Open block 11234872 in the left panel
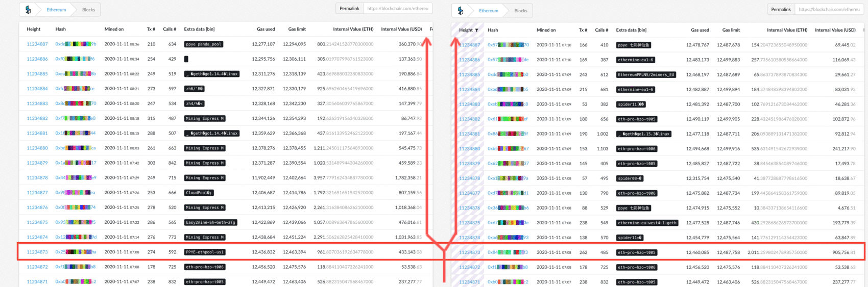 click(37, 267)
